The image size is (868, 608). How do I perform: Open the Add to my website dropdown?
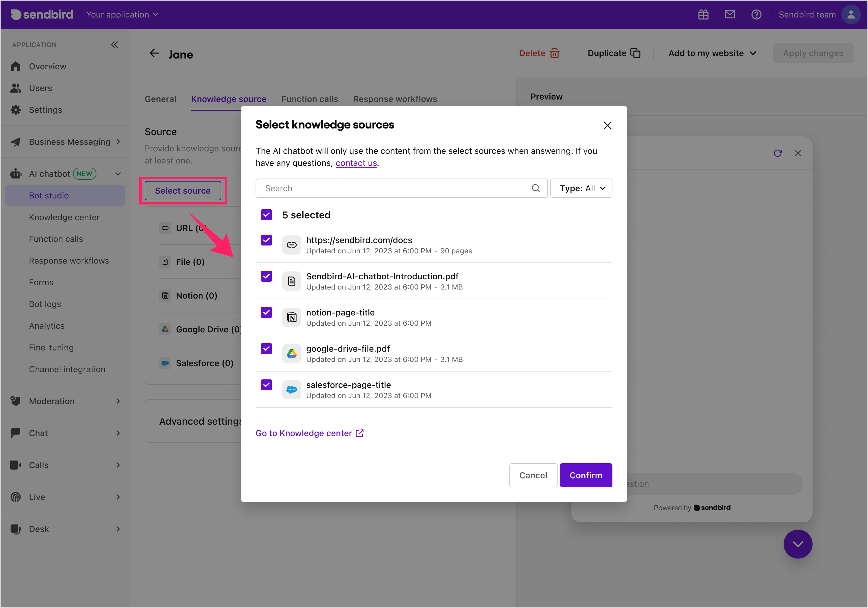[x=712, y=53]
